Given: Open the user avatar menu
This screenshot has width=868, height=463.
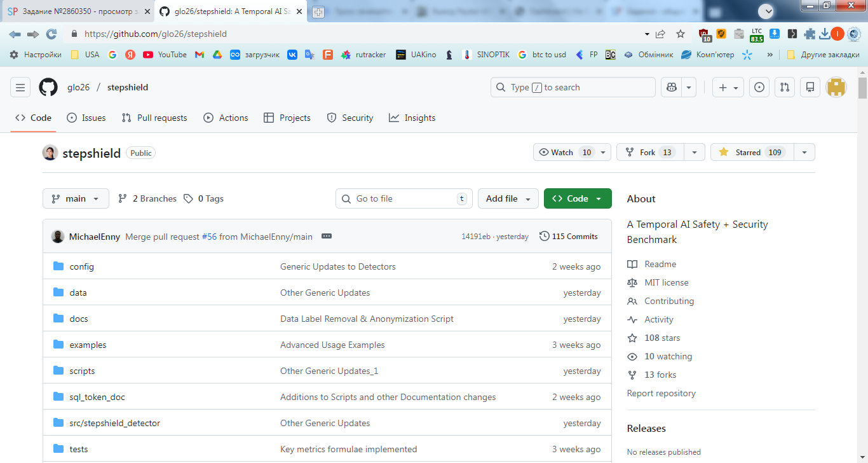Looking at the screenshot, I should click(836, 87).
